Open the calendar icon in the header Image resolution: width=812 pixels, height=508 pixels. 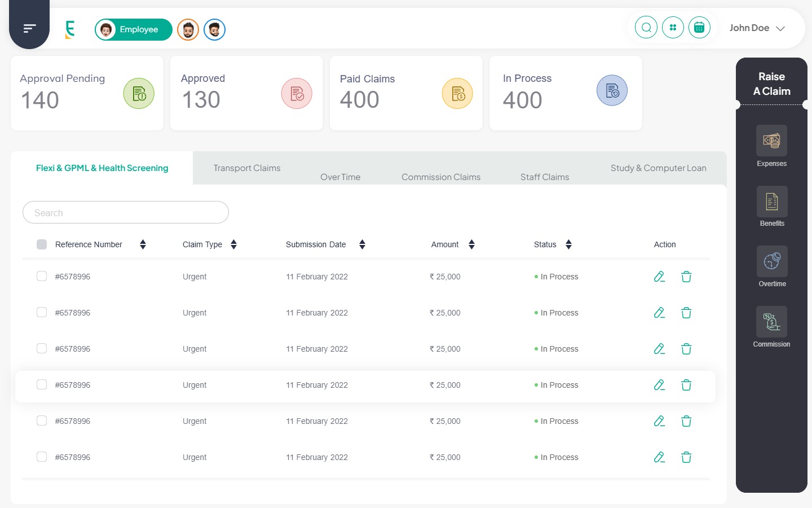[699, 28]
